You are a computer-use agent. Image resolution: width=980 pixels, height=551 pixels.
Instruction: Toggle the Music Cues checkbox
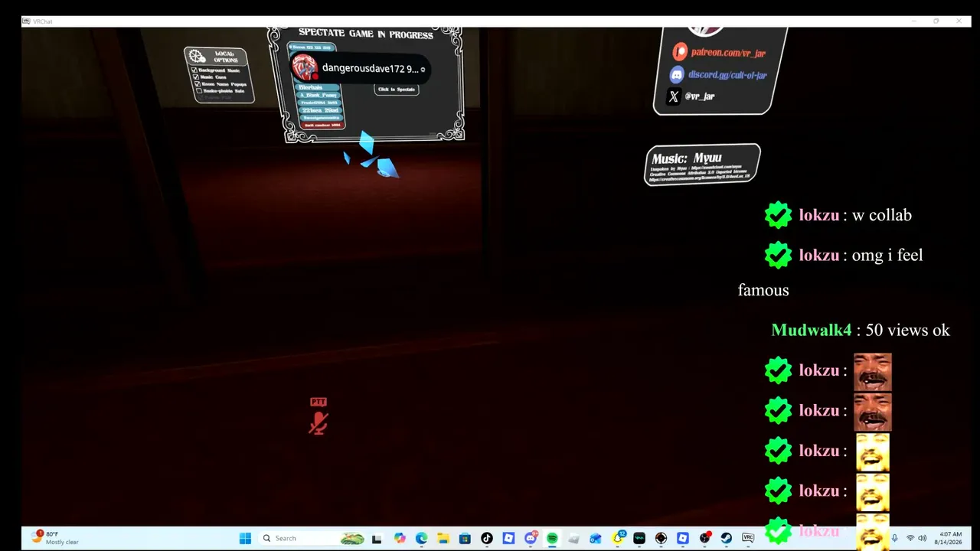[x=196, y=77]
